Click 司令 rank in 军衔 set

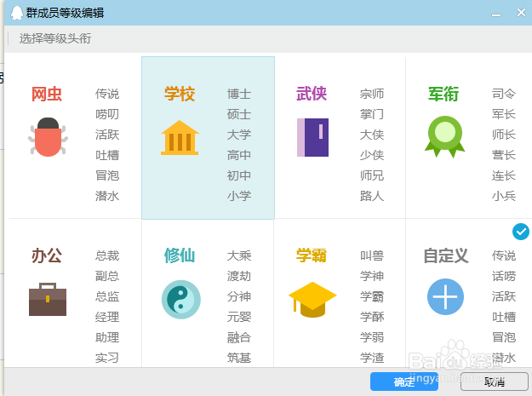tap(504, 94)
